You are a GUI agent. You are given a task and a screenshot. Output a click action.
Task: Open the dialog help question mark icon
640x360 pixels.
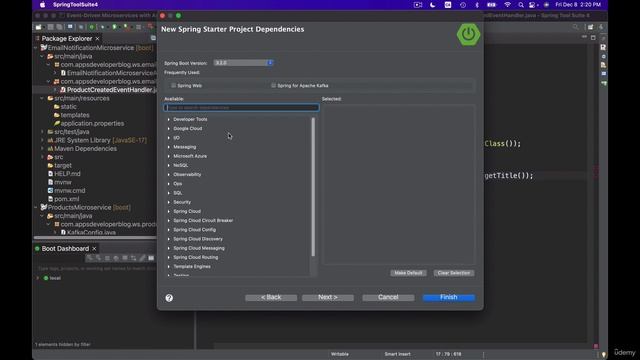(169, 298)
